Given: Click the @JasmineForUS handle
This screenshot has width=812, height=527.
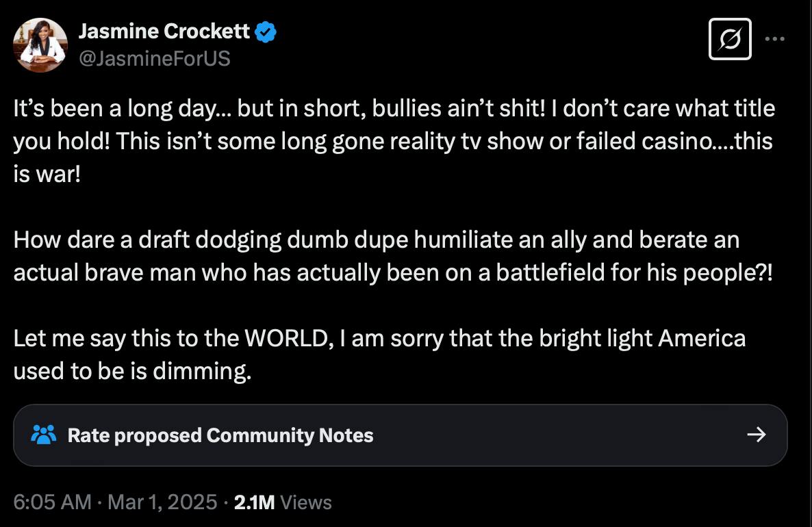Looking at the screenshot, I should (x=155, y=59).
